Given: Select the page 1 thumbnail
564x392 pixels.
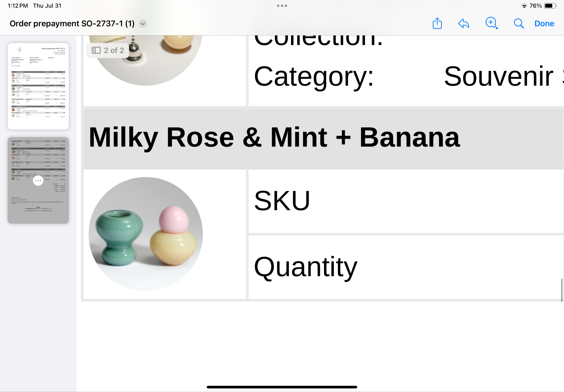Looking at the screenshot, I should [38, 86].
